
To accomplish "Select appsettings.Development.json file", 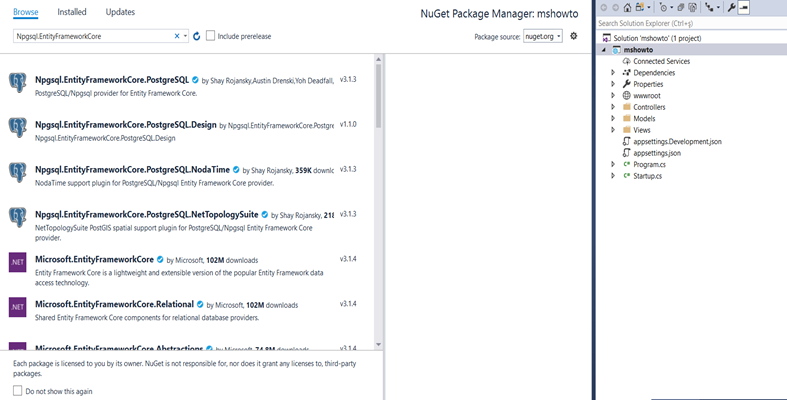I will (677, 142).
